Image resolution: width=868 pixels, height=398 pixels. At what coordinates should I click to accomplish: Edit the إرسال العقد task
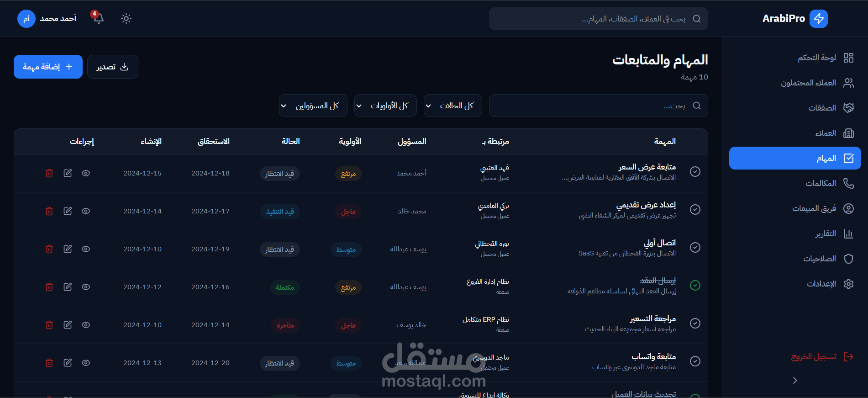[68, 287]
